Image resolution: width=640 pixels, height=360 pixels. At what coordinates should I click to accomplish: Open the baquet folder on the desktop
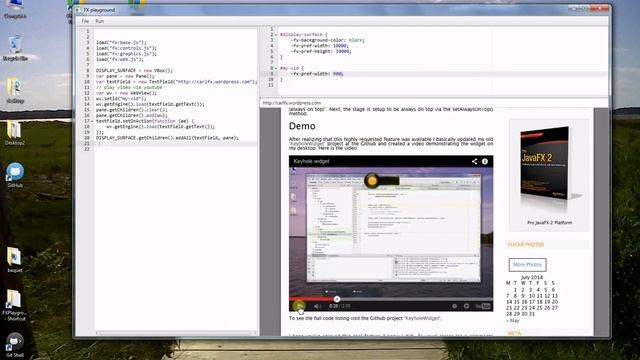click(15, 260)
